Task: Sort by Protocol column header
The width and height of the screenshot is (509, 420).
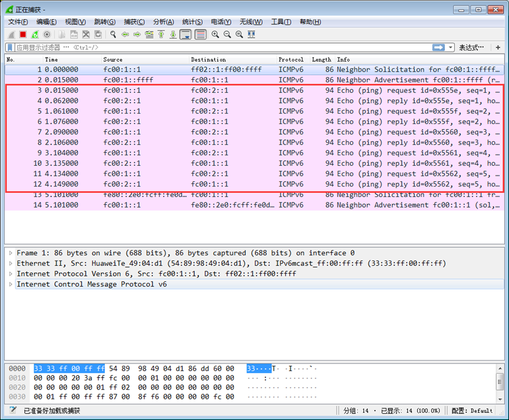Action: (294, 59)
